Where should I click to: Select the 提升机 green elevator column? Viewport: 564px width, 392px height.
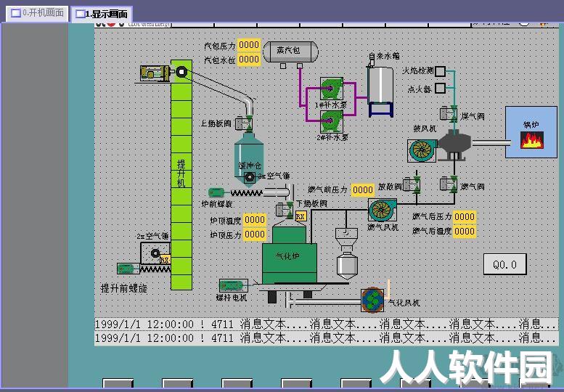click(181, 175)
